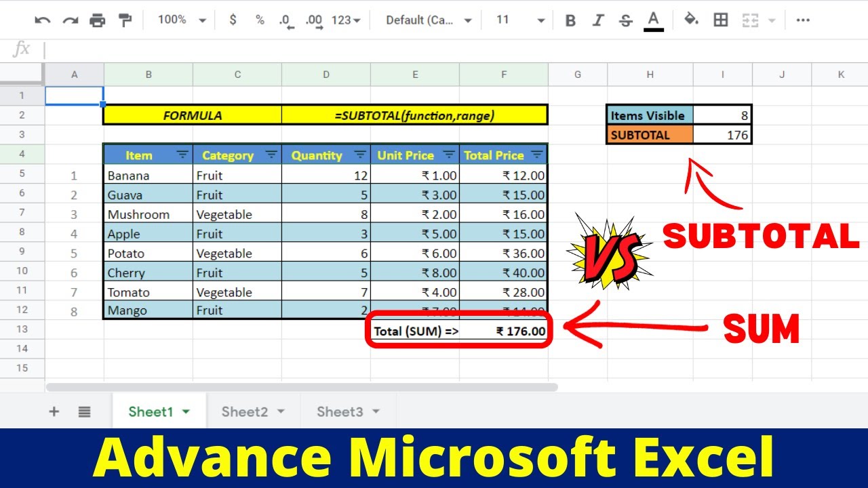Click the Cherry item cell
868x488 pixels.
point(149,273)
